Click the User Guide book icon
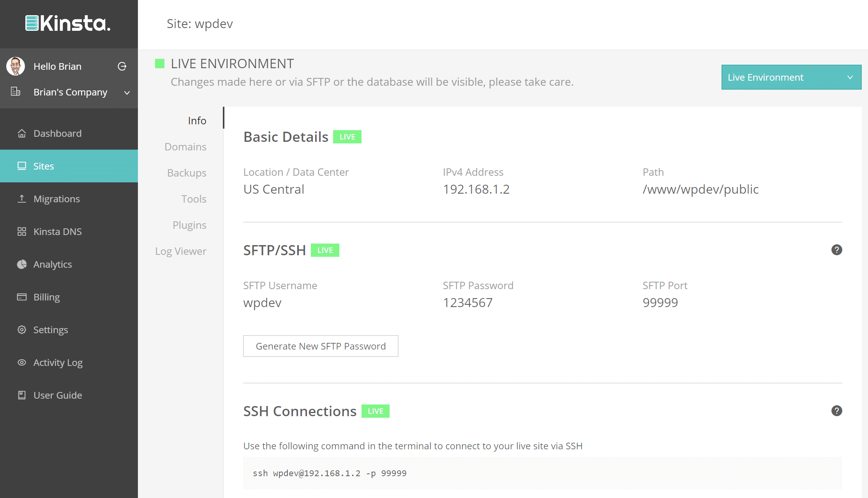Viewport: 868px width, 498px height. pos(22,395)
